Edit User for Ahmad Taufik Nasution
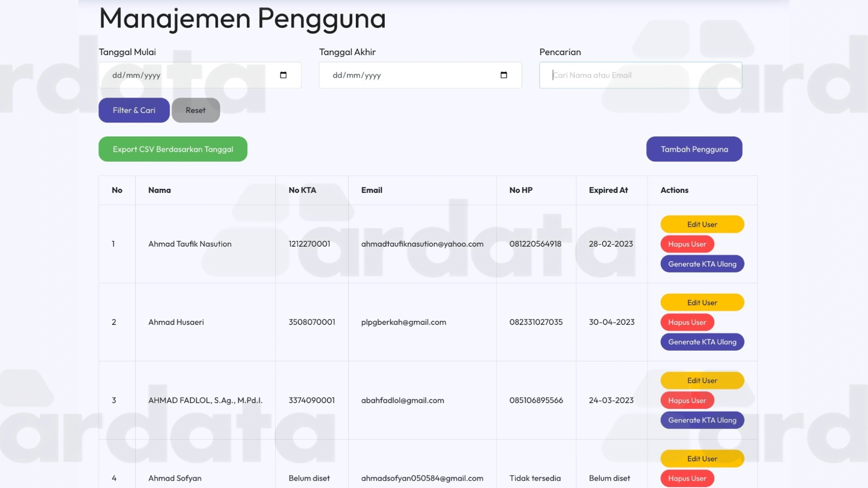868x488 pixels. 702,224
